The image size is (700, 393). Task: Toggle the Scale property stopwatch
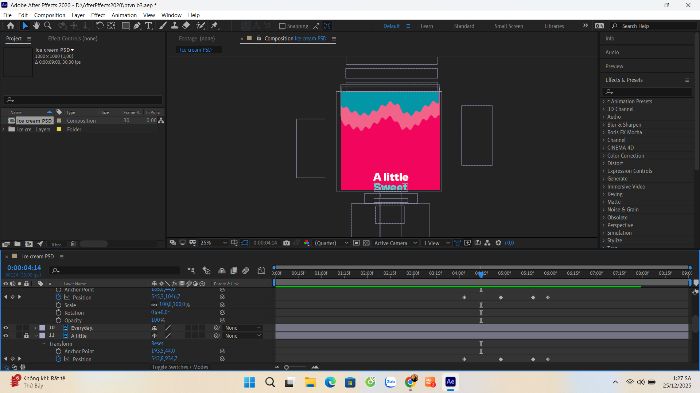tap(58, 305)
